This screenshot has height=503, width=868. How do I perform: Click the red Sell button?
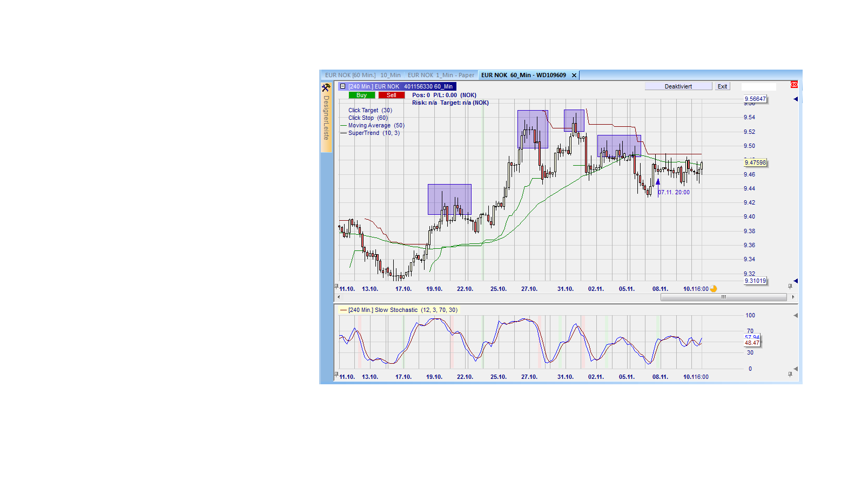[x=391, y=94]
